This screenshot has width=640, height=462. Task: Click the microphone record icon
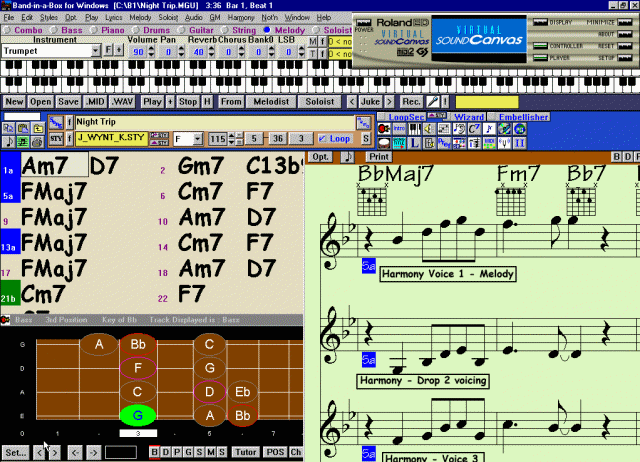[x=433, y=102]
